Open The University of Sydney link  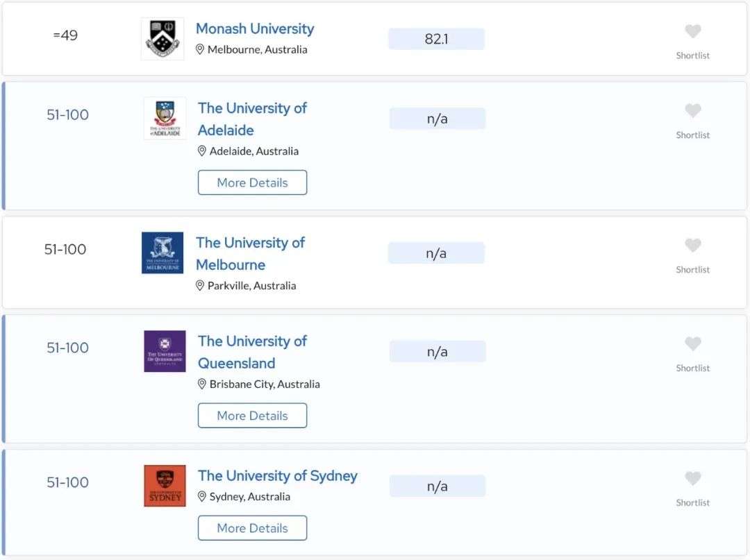(x=278, y=476)
